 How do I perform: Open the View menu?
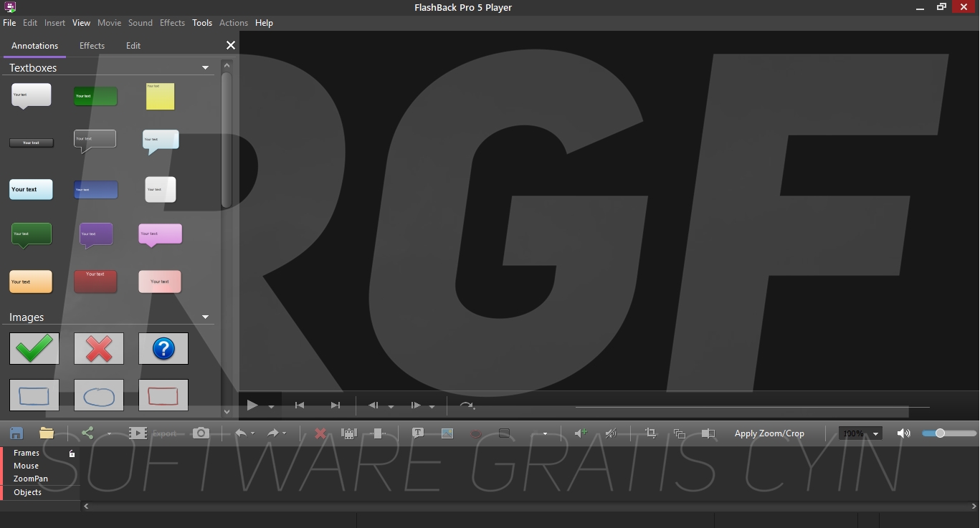[81, 23]
